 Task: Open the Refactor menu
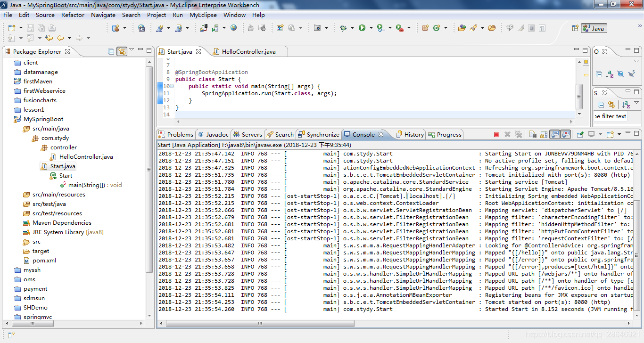pos(73,15)
